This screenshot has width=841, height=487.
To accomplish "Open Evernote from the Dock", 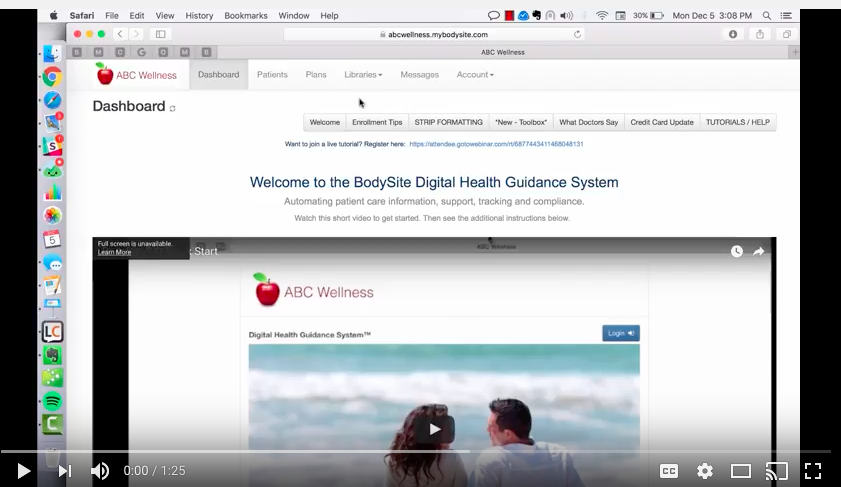I will 52,355.
